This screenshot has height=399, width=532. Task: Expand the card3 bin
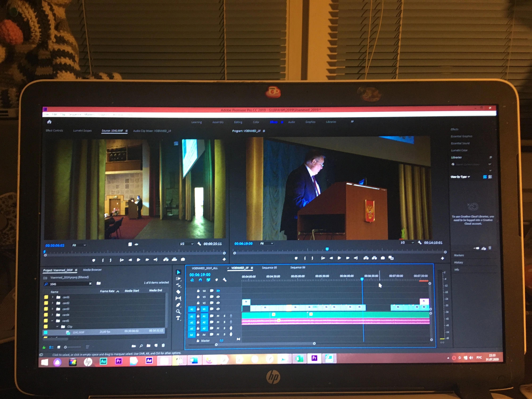coord(52,309)
